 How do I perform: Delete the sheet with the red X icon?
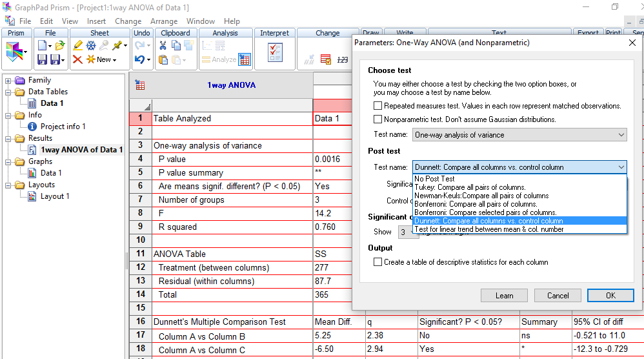[77, 59]
